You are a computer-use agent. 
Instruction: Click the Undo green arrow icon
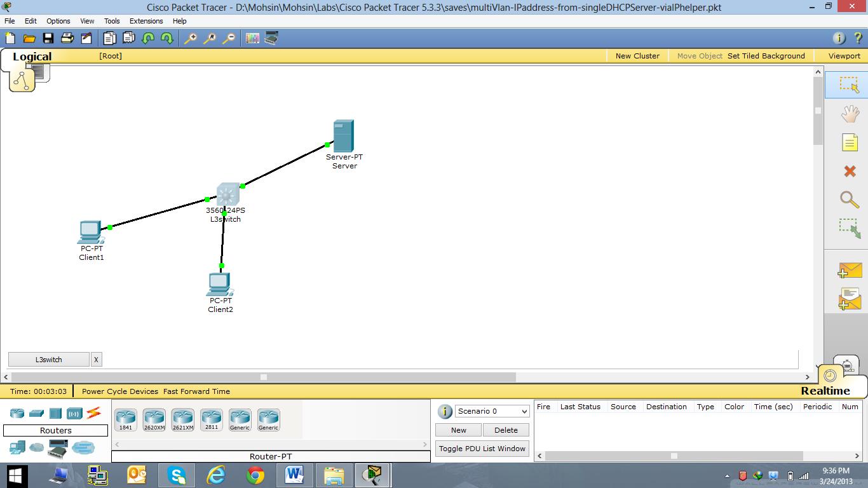tap(148, 38)
